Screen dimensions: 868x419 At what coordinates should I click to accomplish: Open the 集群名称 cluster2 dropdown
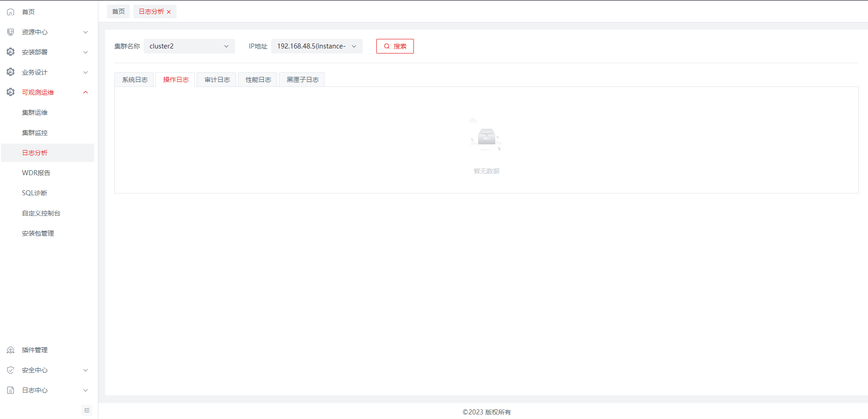(x=189, y=46)
